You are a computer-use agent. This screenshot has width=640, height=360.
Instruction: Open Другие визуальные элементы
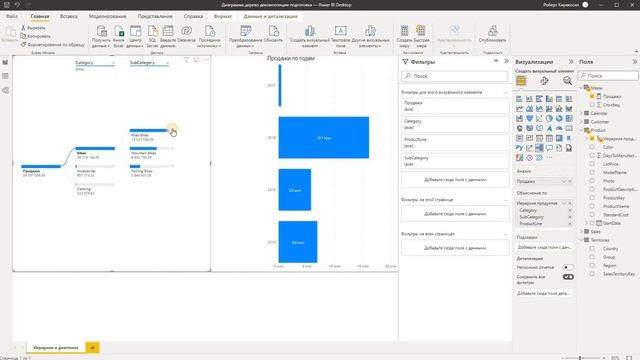coord(370,36)
